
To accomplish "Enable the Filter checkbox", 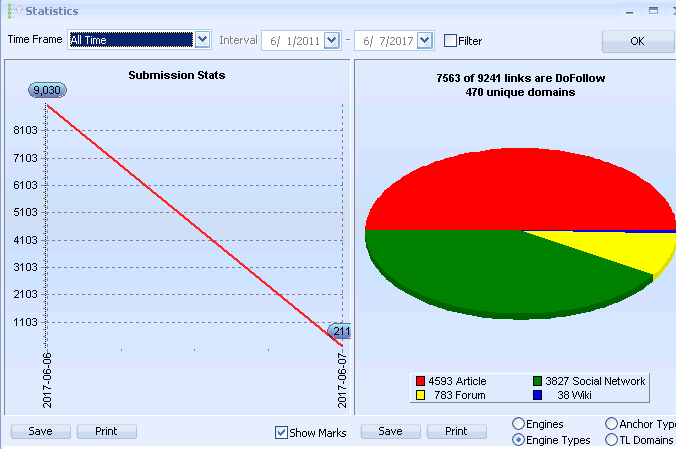I will click(450, 41).
